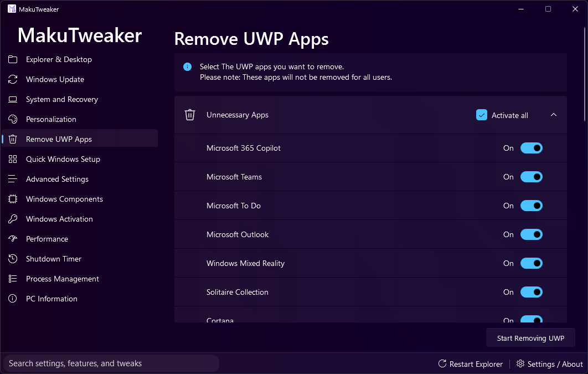Click the Microsoft Teams row label
The image size is (588, 374).
tap(234, 177)
